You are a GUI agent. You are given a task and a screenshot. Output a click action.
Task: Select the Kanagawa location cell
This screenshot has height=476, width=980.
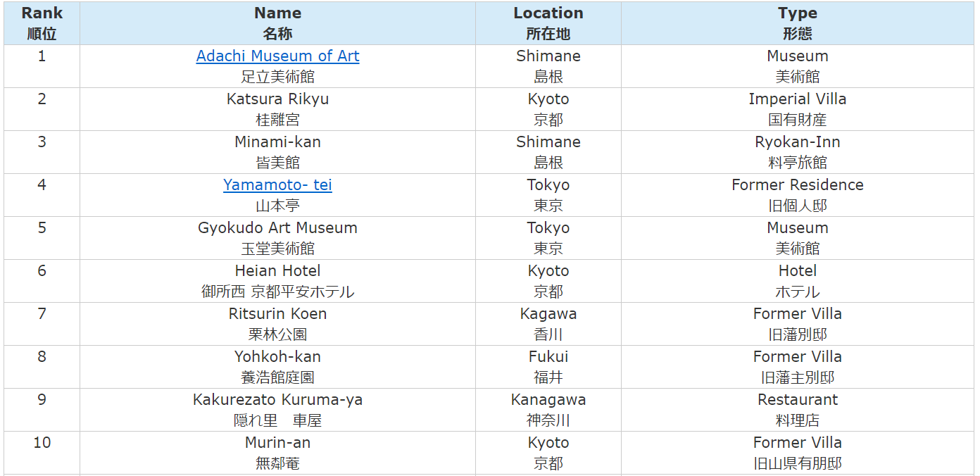point(548,410)
